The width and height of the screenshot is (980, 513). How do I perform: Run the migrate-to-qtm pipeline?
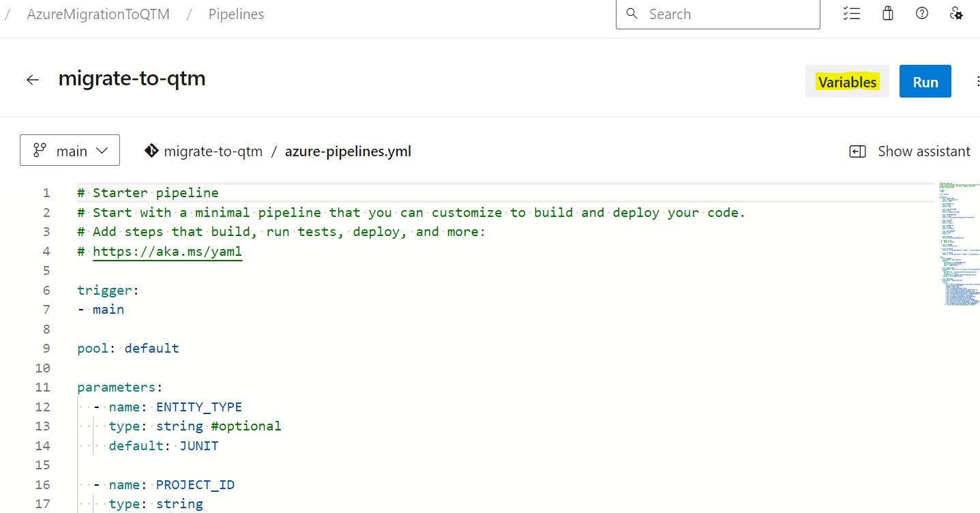pyautogui.click(x=925, y=80)
